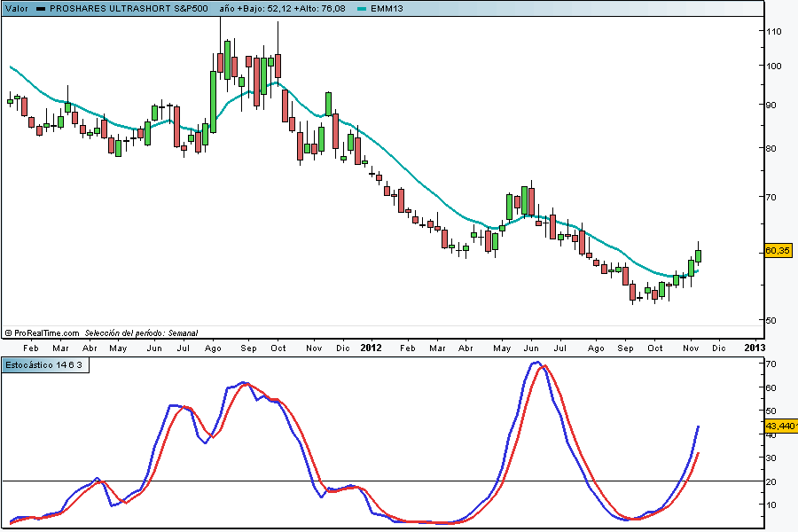Select the 'Valor' label in the header
The height and width of the screenshot is (532, 798).
click(x=16, y=8)
